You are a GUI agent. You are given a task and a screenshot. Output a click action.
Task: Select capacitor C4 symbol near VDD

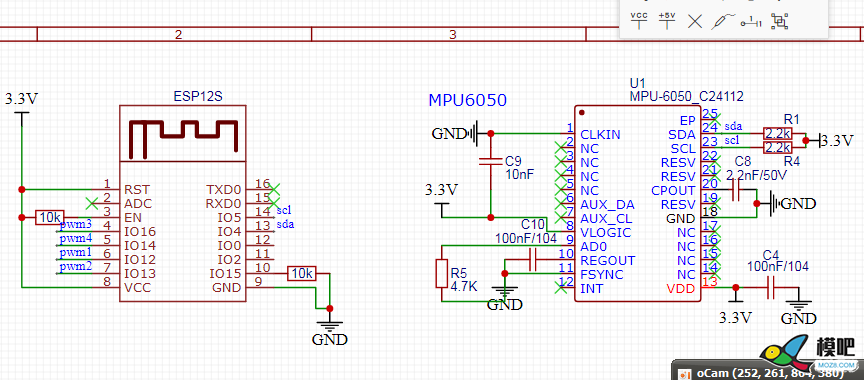click(x=771, y=287)
